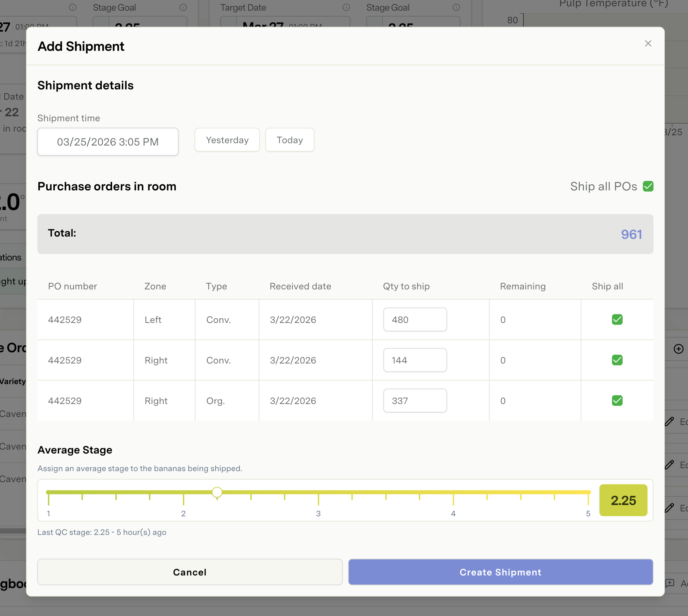This screenshot has width=688, height=616.
Task: Toggle Ship all for Right Conv. row
Action: (x=617, y=360)
